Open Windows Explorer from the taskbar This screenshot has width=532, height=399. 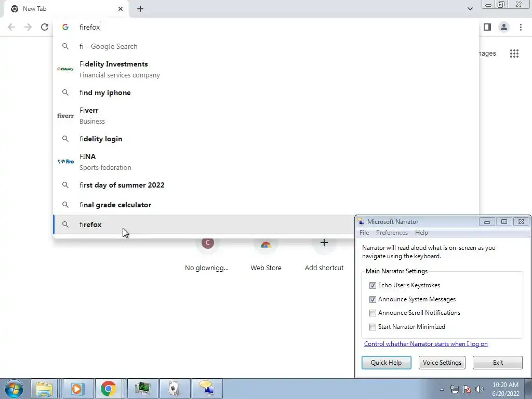click(x=45, y=389)
